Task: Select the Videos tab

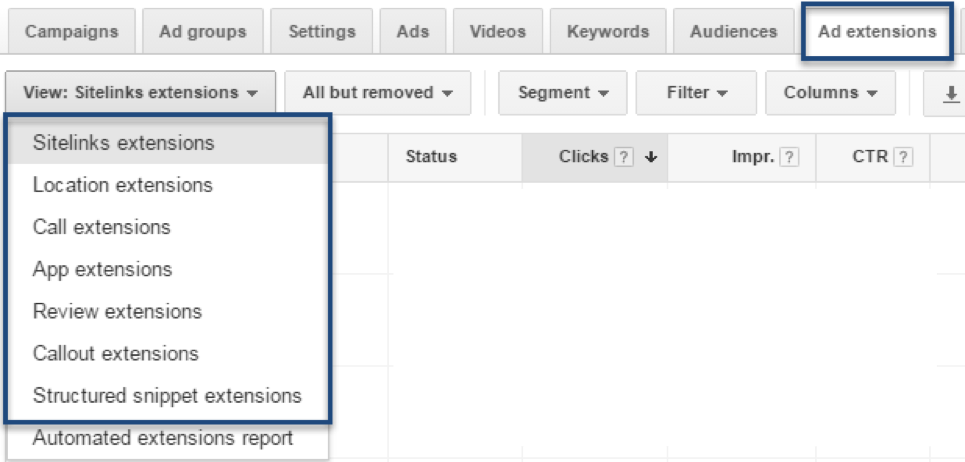Action: [x=498, y=31]
